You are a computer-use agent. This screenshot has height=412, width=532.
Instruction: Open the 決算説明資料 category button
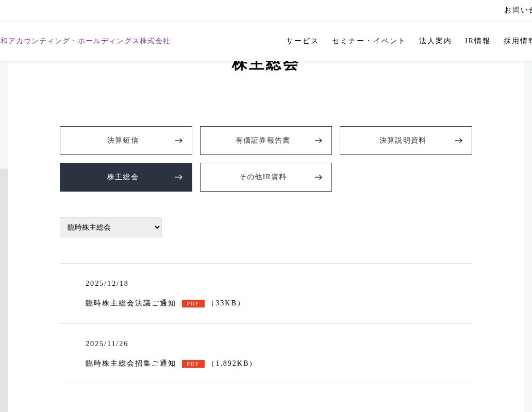pyautogui.click(x=406, y=141)
